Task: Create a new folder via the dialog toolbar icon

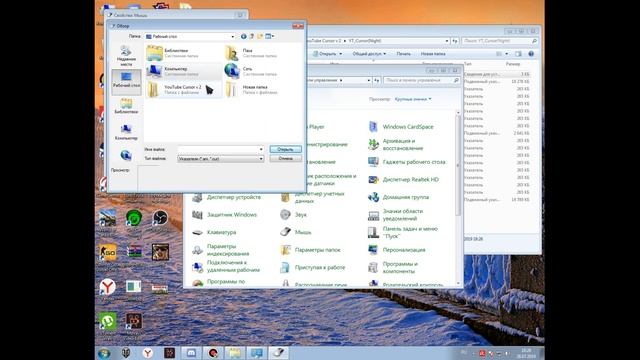Action: point(260,36)
